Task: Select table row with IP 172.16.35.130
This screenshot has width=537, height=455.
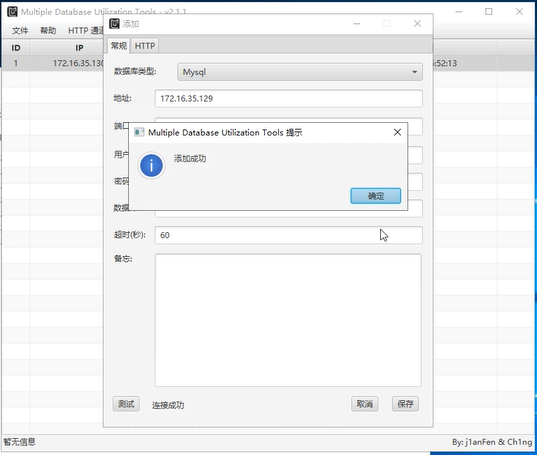Action: pyautogui.click(x=268, y=63)
